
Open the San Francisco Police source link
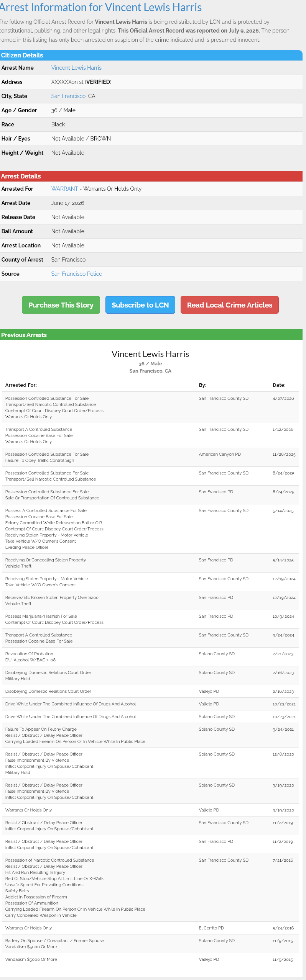tap(77, 274)
